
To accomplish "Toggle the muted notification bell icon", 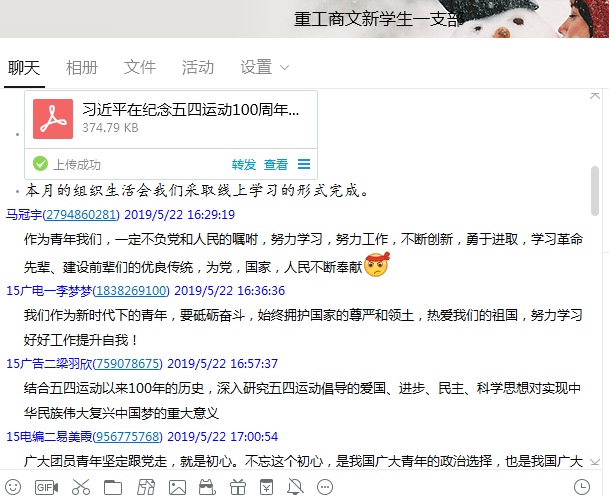I will click(x=295, y=487).
